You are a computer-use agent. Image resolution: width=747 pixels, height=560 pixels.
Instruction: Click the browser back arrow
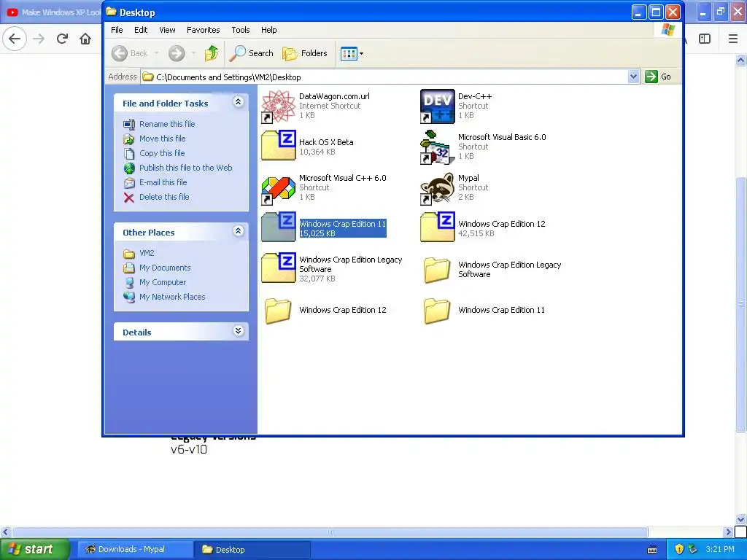click(15, 39)
